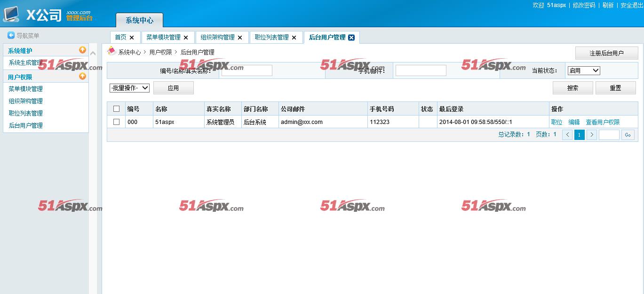Close the 职位列表管理 tab
Viewport: 644px width, 294px height.
(294, 38)
